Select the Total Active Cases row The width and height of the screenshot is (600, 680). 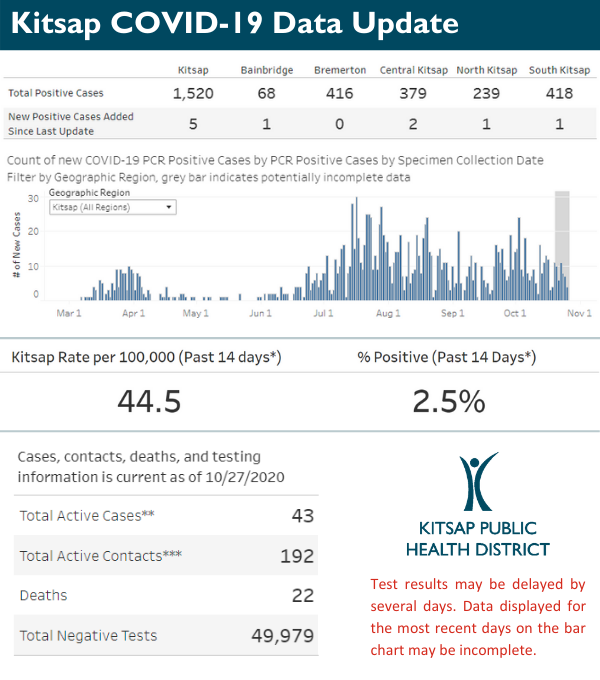(166, 516)
